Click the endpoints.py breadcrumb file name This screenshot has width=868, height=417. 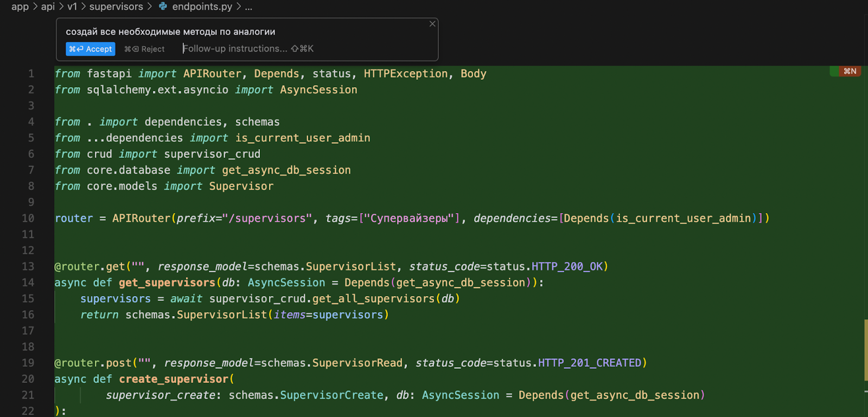pos(202,7)
